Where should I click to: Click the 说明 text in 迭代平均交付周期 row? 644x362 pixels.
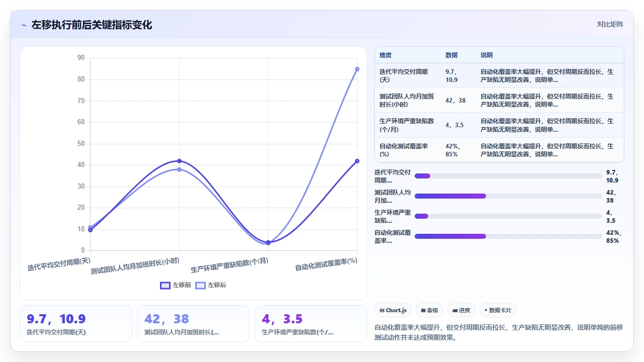547,75
